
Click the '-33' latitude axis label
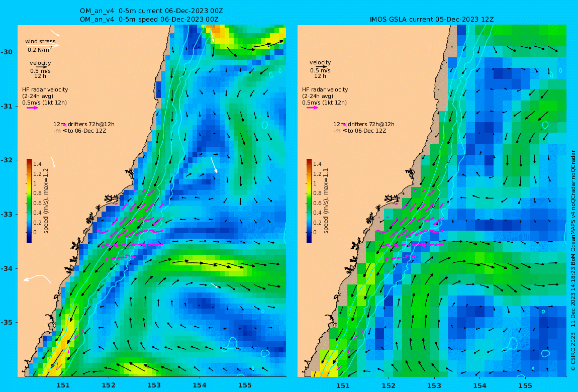[x=7, y=214]
